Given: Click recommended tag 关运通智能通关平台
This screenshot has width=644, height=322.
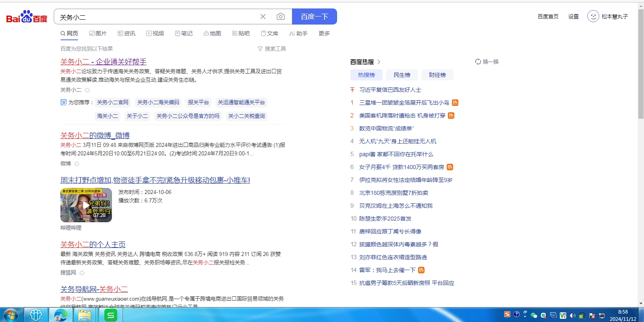Looking at the screenshot, I should (241, 102).
